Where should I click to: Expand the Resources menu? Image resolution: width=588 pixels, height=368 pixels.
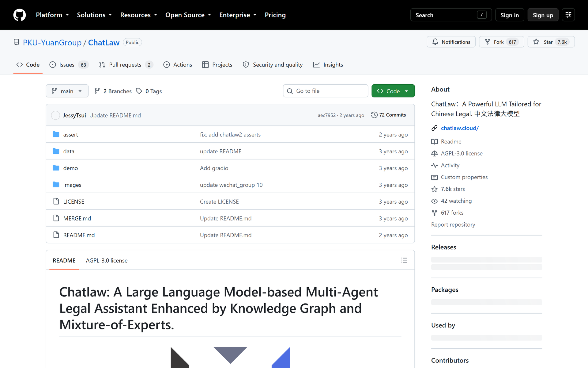[138, 15]
